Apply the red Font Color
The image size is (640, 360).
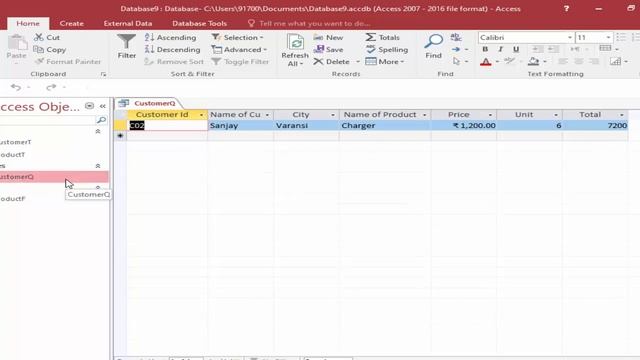pos(486,62)
